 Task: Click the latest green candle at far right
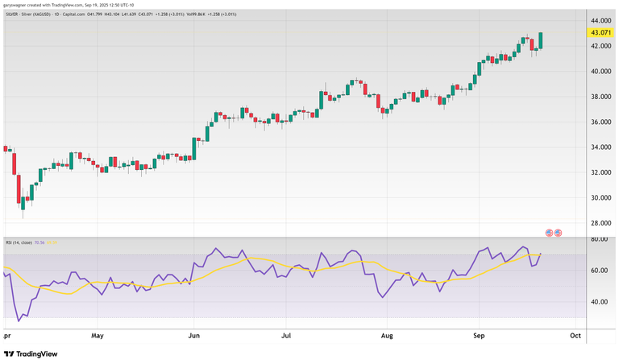540,41
